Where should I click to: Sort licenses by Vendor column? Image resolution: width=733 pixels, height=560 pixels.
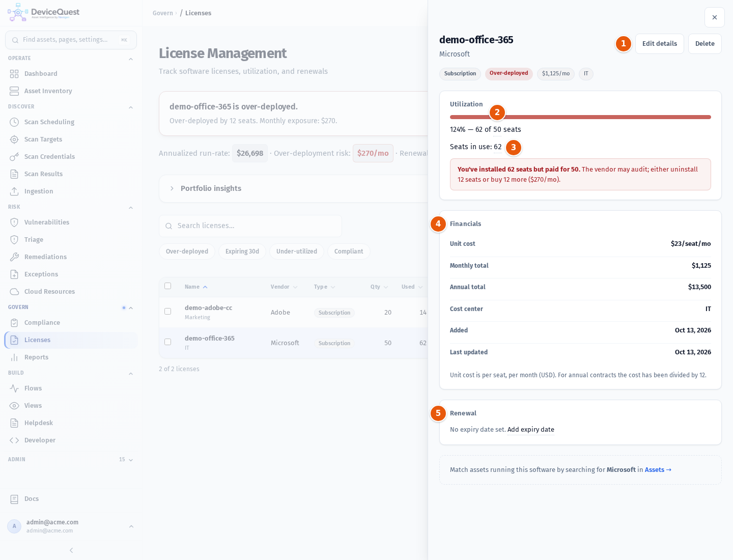pyautogui.click(x=284, y=287)
